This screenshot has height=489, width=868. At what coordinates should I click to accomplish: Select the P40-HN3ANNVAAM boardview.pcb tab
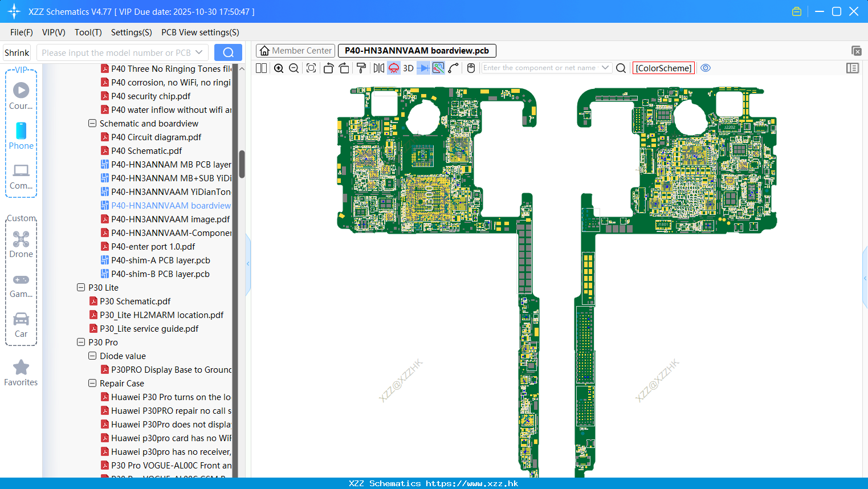coord(417,51)
